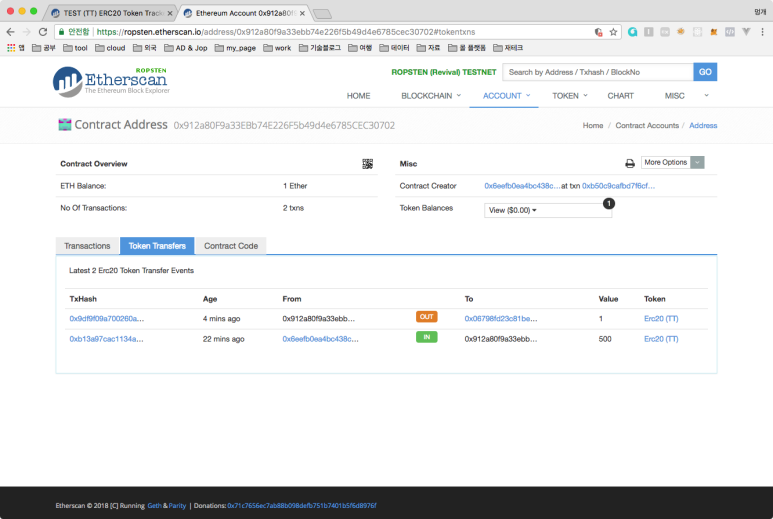Open the Token Balances View ($0.00) dropdown
Image resolution: width=773 pixels, height=519 pixels.
(547, 210)
